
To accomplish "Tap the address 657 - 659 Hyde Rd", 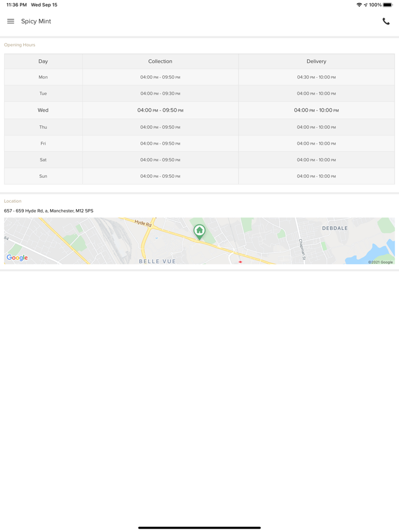I will point(48,211).
